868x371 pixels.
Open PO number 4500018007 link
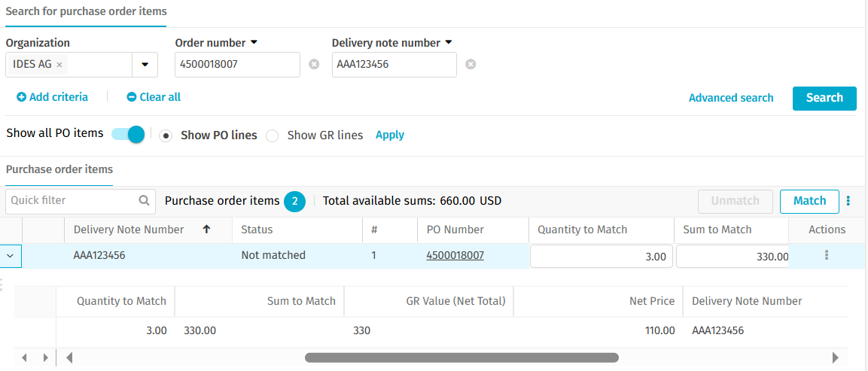[x=455, y=255]
